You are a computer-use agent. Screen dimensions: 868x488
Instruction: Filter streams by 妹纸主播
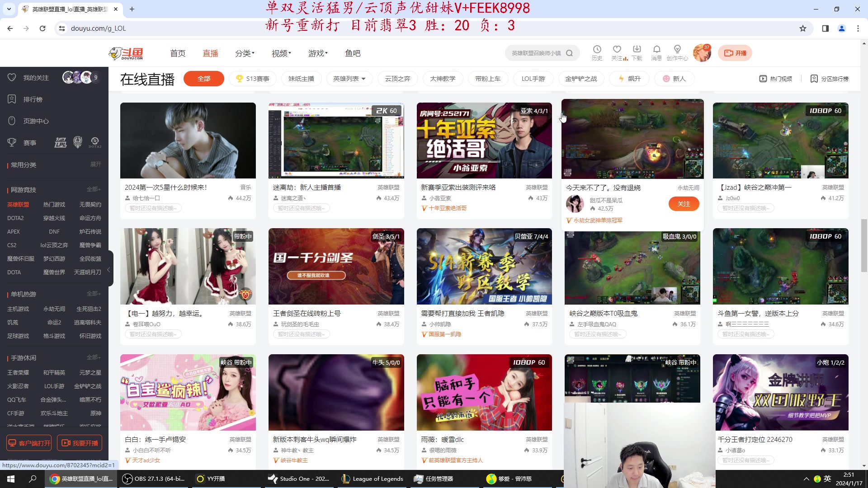[301, 79]
